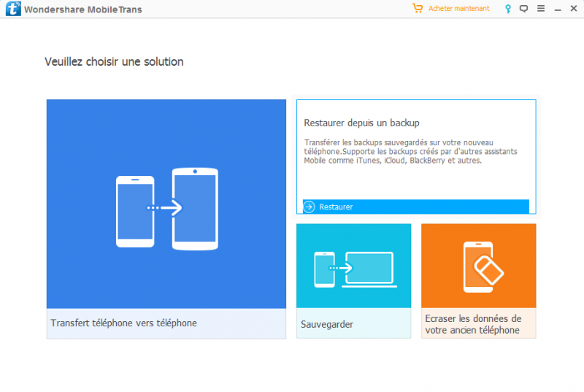The image size is (584, 392).
Task: Click the Wondershare MobileTrans logo icon
Action: point(13,9)
